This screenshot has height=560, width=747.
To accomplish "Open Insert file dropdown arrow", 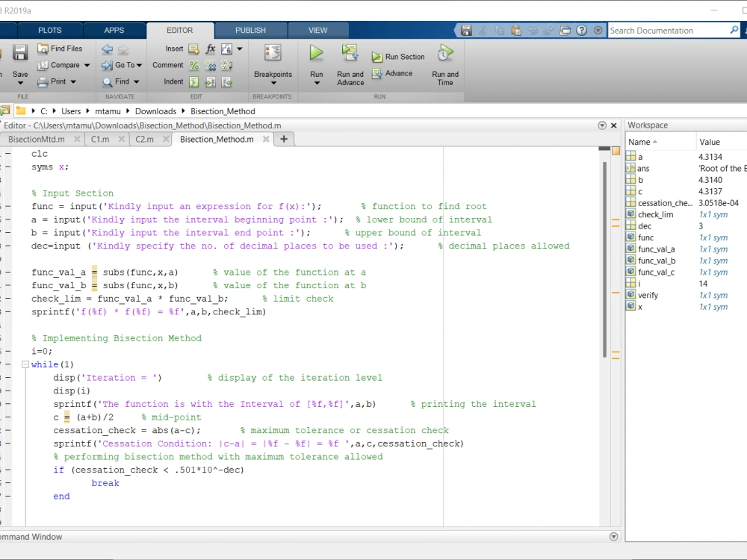I will (x=240, y=49).
